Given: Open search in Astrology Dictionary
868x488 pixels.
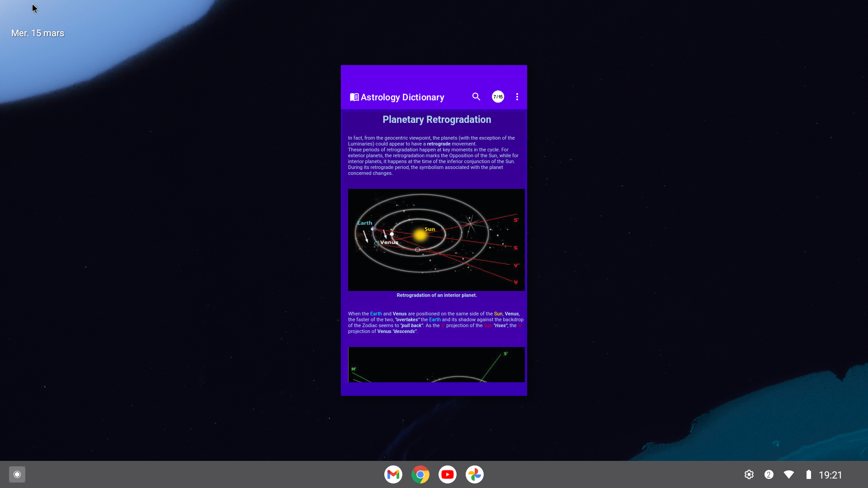Looking at the screenshot, I should tap(476, 97).
